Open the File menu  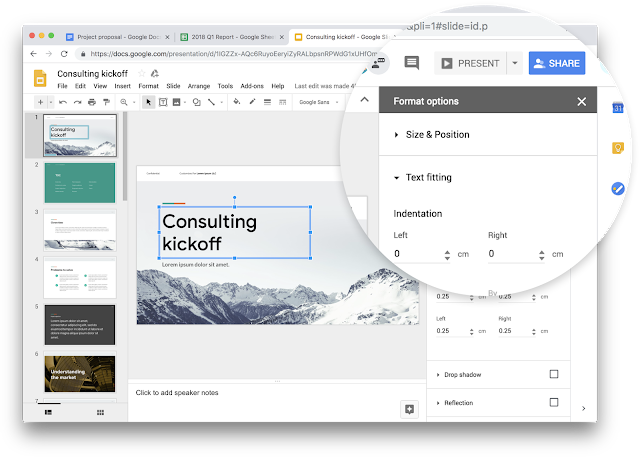pos(62,86)
